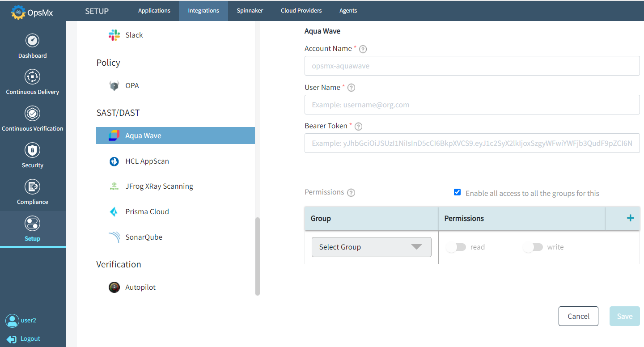Click the Cancel button

click(x=578, y=316)
